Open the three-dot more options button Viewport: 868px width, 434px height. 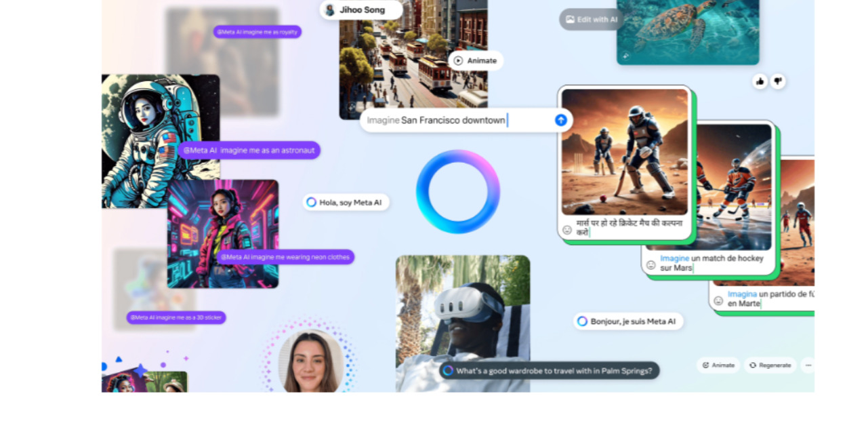[808, 365]
